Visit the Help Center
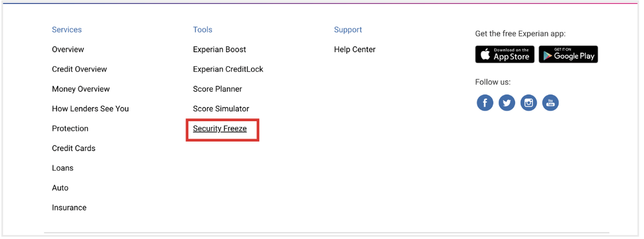Screen dimensions: 644x239 355,50
